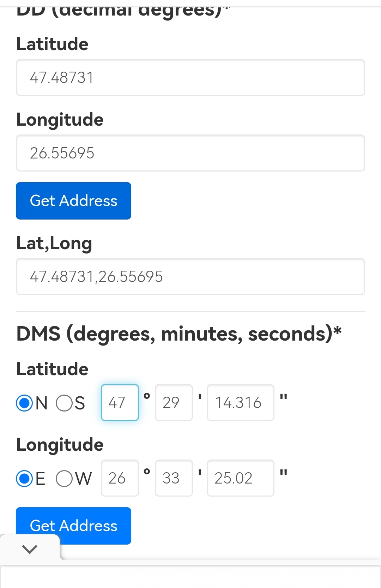
Task: Edit the DMS latitude minutes field 29
Action: coord(174,403)
